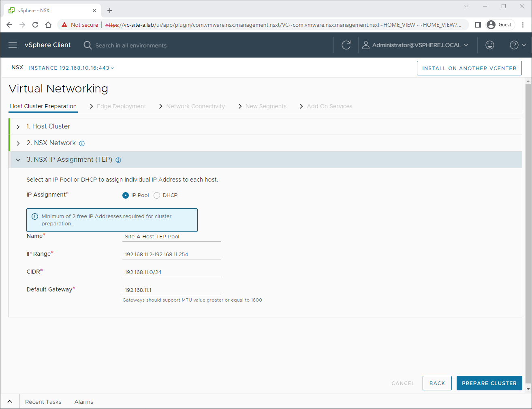Go forward in the browser
The image size is (532, 409).
[22, 25]
